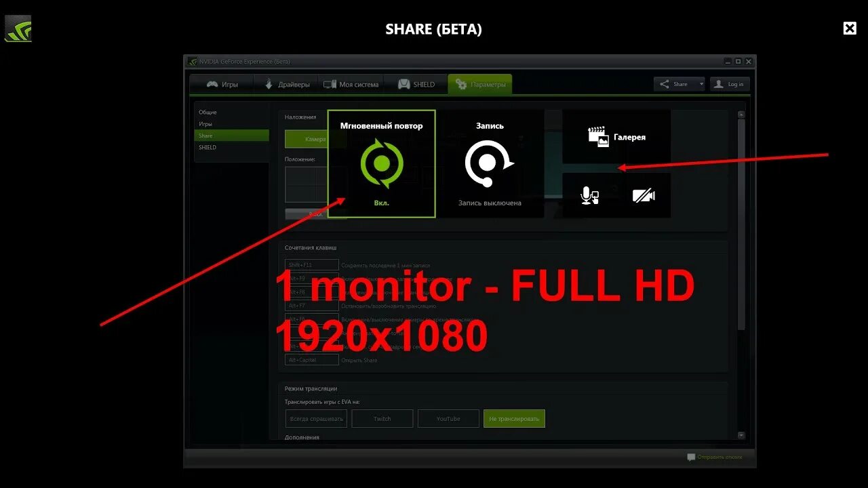
Task: Click the Режим трансляции section heading
Action: click(x=311, y=389)
